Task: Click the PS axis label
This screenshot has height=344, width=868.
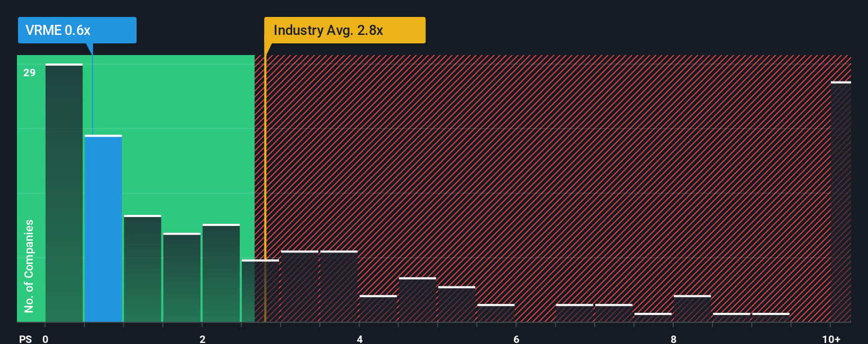Action: pyautogui.click(x=25, y=339)
